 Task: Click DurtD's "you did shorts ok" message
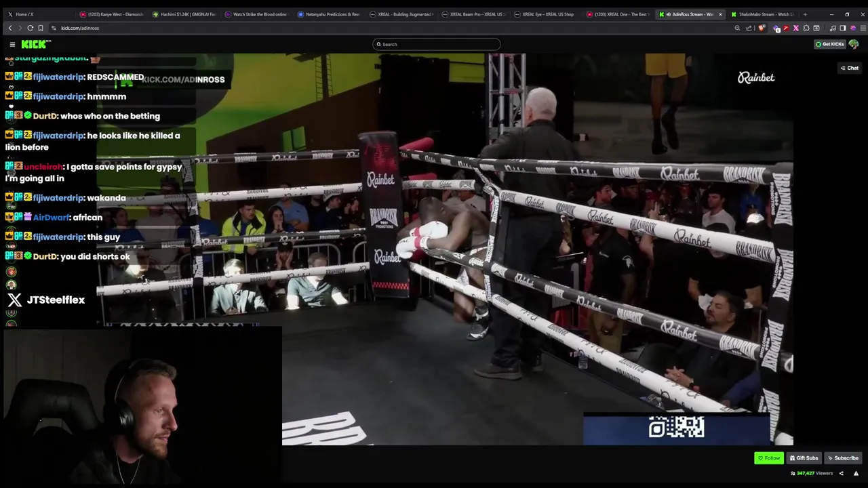click(x=68, y=257)
